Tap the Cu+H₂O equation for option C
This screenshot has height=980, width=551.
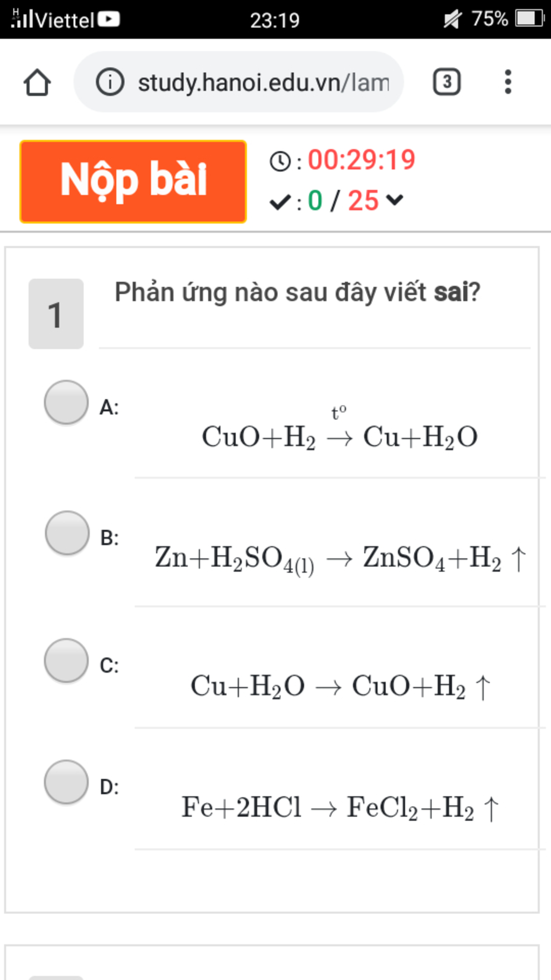pos(341,687)
